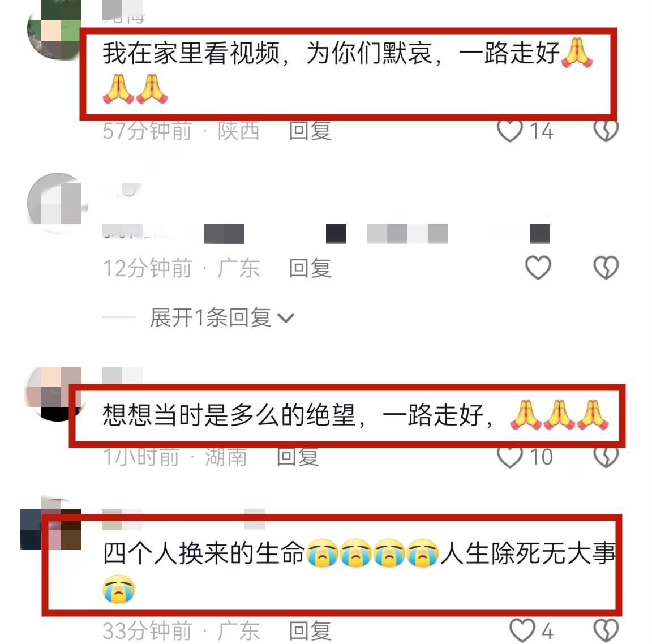Image resolution: width=652 pixels, height=644 pixels.
Task: Click the chevron next to 展开1条回复
Action: (286, 319)
